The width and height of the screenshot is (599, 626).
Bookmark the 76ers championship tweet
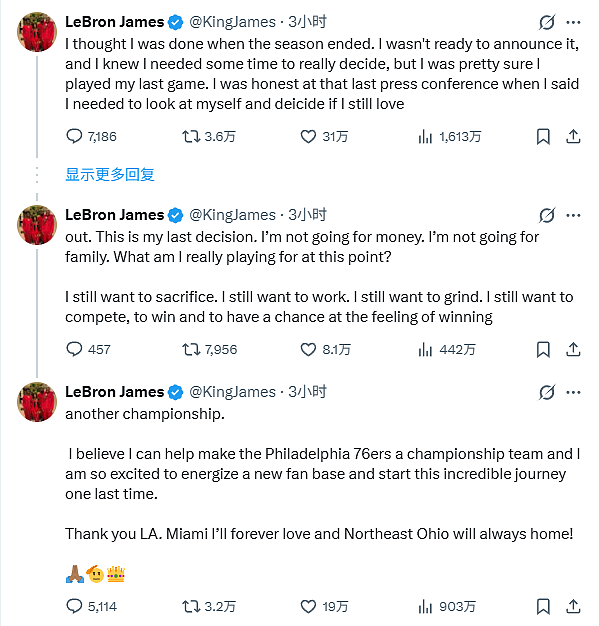[x=543, y=606]
